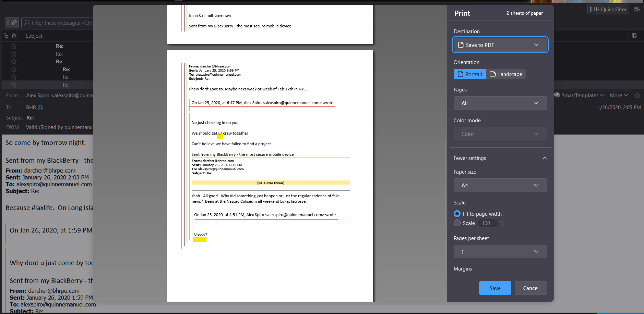This screenshot has width=644, height=314.
Task: Open the SmartTemplates dropdown
Action: [580, 95]
